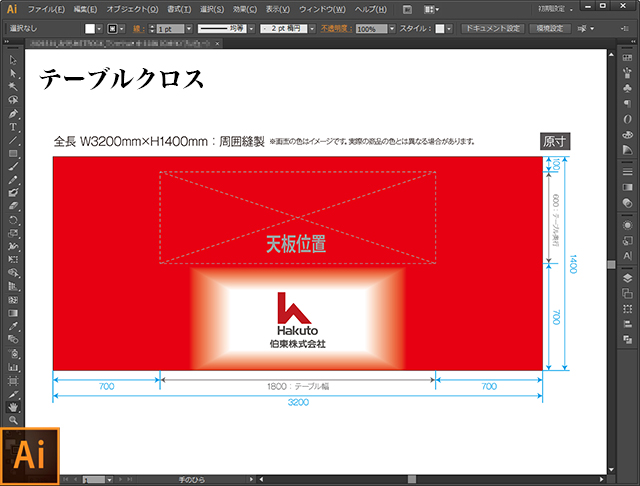Close the open document tab
Screen dimensions: 640x486
tap(217, 43)
